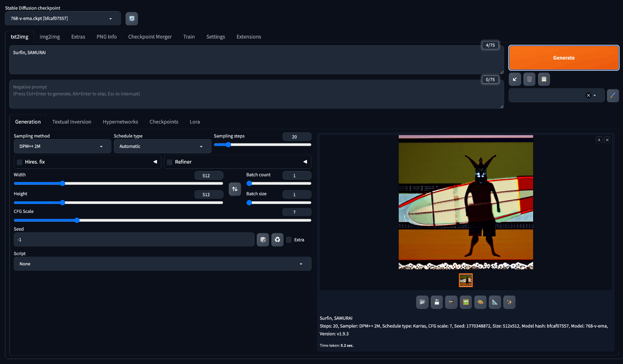Click the Batch size slider

279,202
